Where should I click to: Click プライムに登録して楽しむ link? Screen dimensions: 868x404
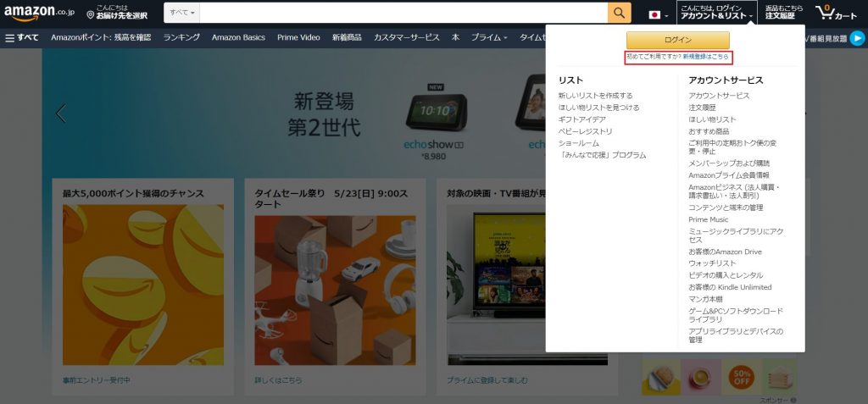pyautogui.click(x=487, y=381)
